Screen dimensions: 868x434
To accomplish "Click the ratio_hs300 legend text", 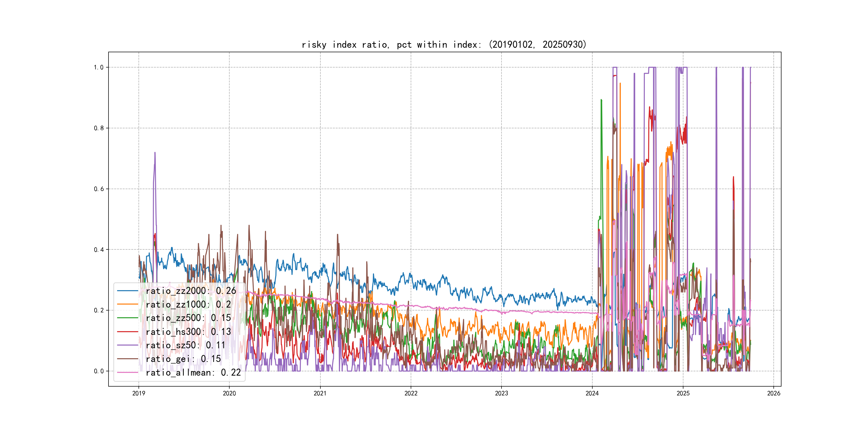I will pos(188,332).
